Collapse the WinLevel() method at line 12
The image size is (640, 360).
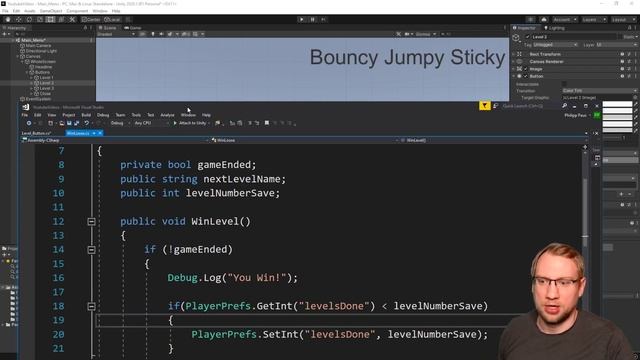click(x=91, y=222)
